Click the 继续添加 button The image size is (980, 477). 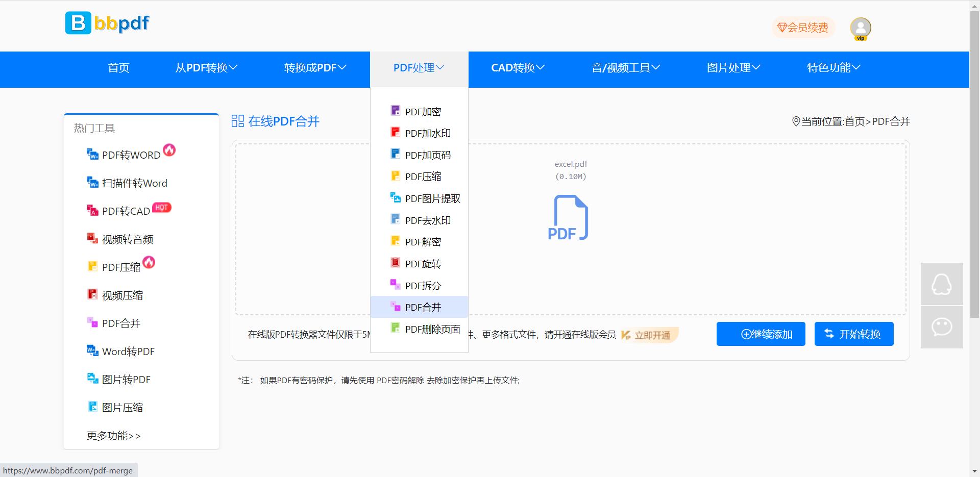click(x=761, y=334)
